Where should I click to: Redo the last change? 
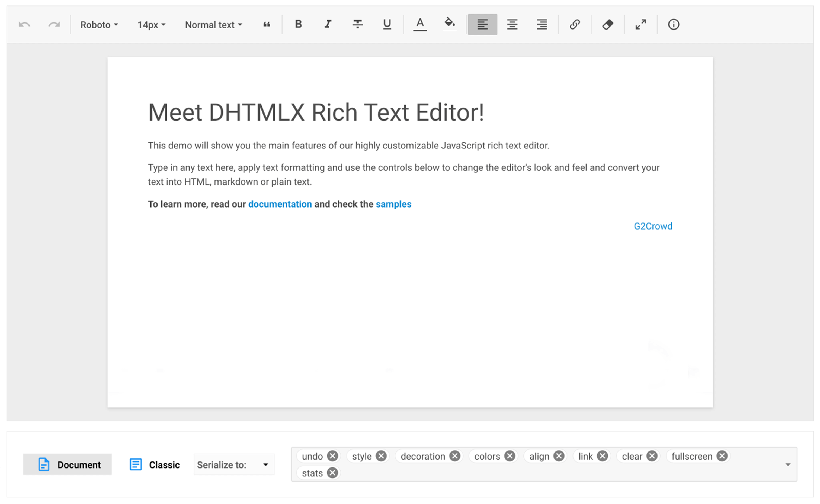53,24
